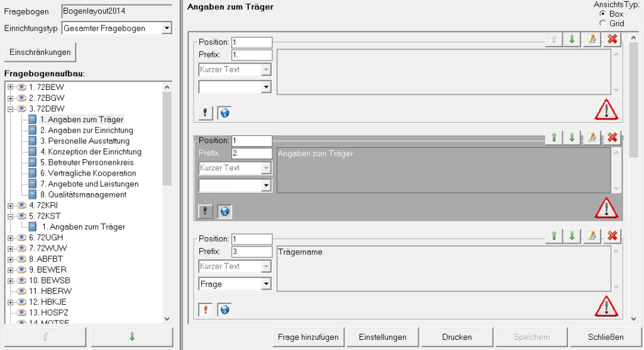Move 'Angaben zum Träger' question up with green arrow
This screenshot has height=350, width=644.
pyautogui.click(x=553, y=138)
